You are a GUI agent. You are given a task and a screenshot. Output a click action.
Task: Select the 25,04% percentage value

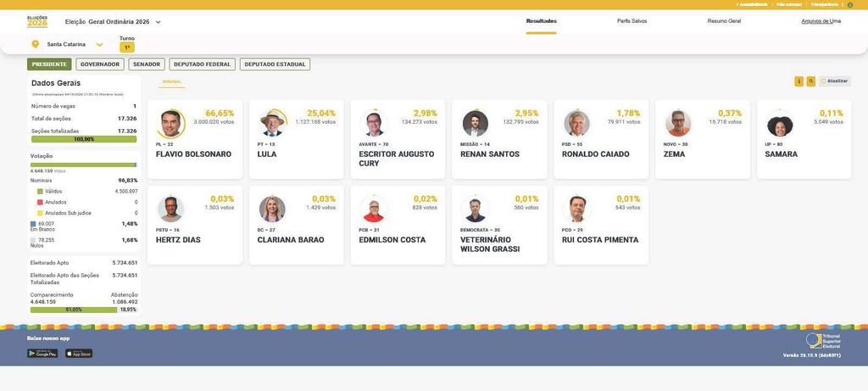(321, 113)
